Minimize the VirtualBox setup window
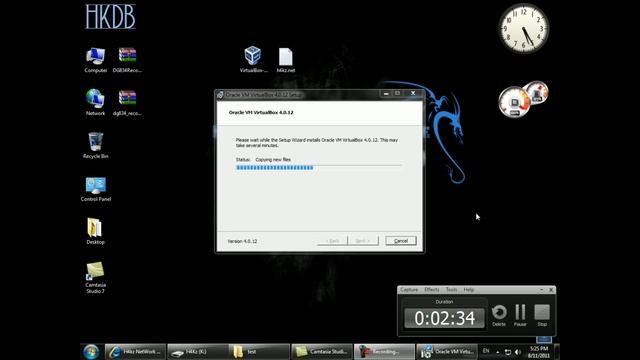The height and width of the screenshot is (360, 640). 386,94
